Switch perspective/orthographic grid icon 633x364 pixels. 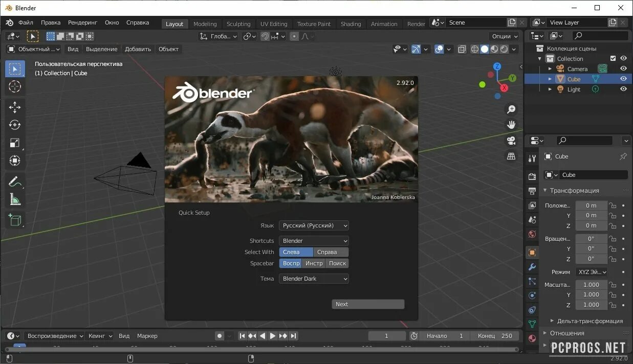(511, 156)
